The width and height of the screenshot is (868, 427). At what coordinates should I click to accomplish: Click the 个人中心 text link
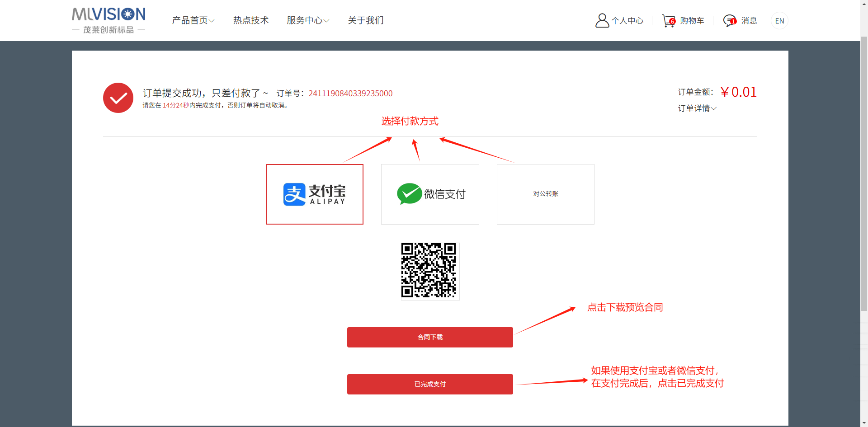(x=627, y=21)
